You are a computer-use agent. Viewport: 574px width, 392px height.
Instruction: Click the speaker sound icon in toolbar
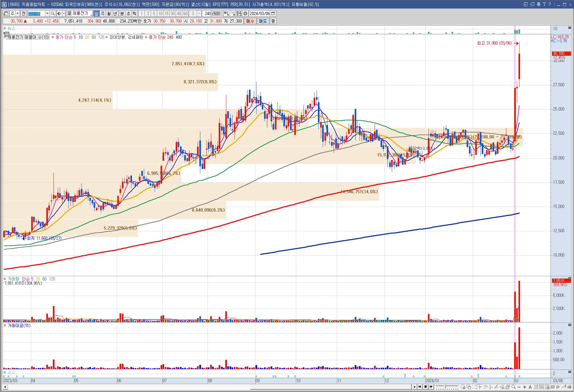click(x=59, y=13)
